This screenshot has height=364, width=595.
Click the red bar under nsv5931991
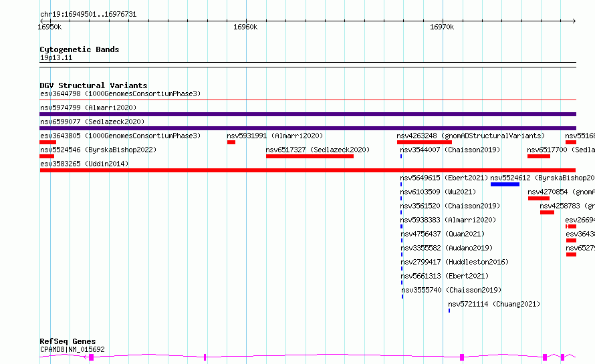[x=231, y=142]
